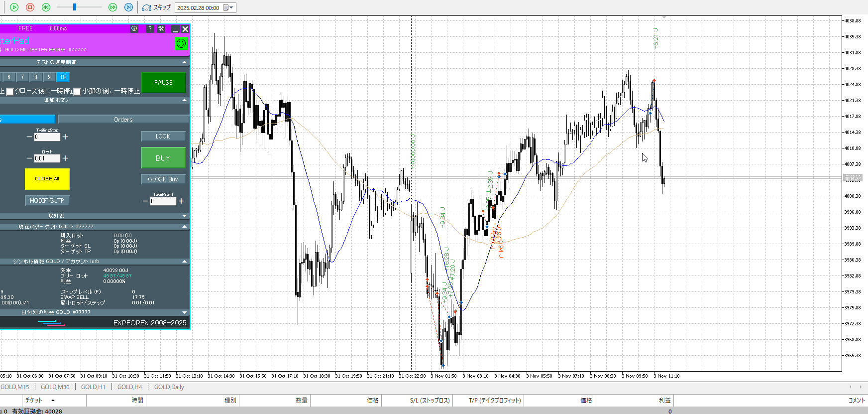Stop the test with the red stop icon
868x414 pixels.
pyautogui.click(x=30, y=7)
